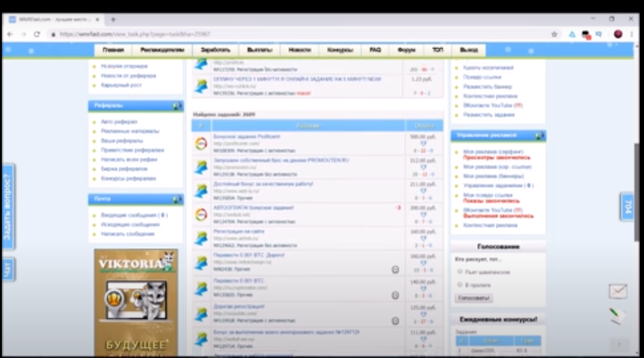Open the ТОП menu tab
The image size is (644, 358).
click(438, 50)
